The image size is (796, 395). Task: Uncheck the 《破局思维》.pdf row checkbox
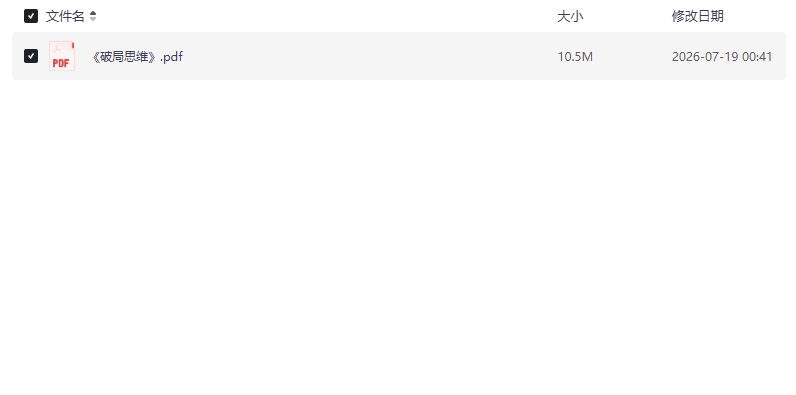pos(31,56)
